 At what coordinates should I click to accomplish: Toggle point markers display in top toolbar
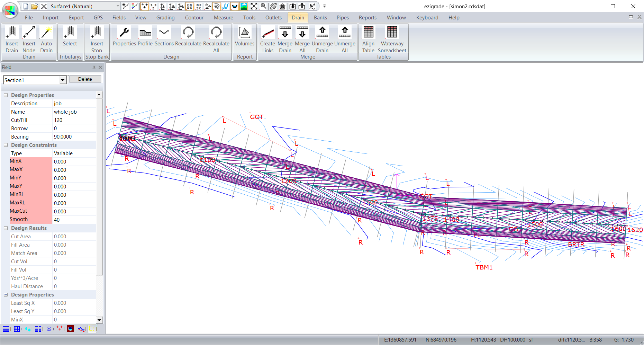(144, 6)
